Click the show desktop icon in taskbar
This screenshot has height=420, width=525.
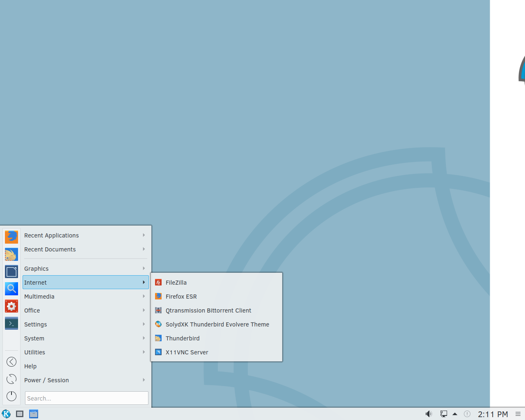(x=20, y=414)
